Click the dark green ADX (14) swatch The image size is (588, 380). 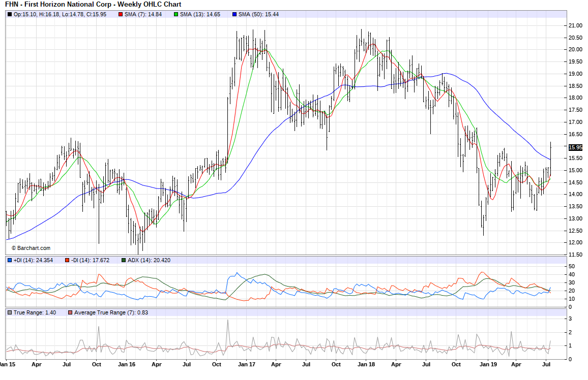(x=124, y=260)
